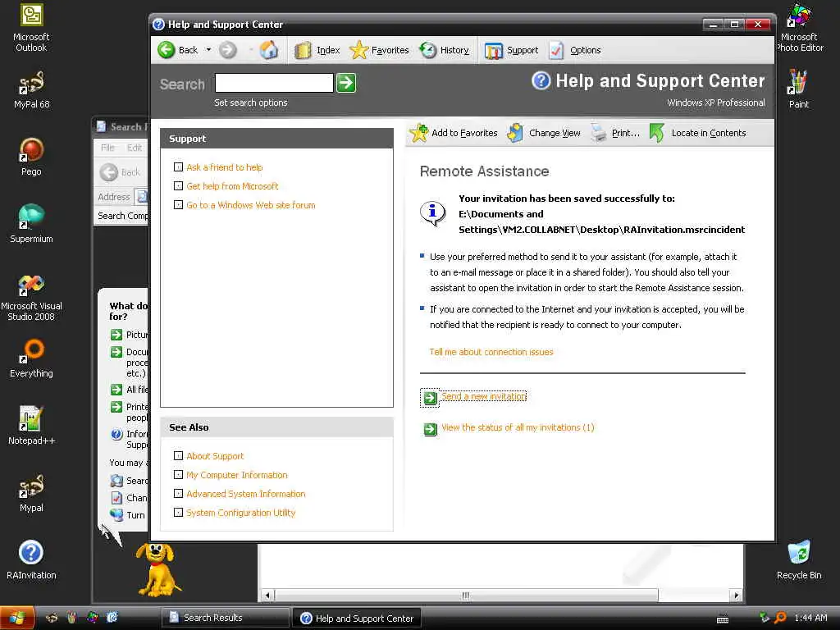
Task: Click Tell me about connection issues
Action: (x=491, y=352)
